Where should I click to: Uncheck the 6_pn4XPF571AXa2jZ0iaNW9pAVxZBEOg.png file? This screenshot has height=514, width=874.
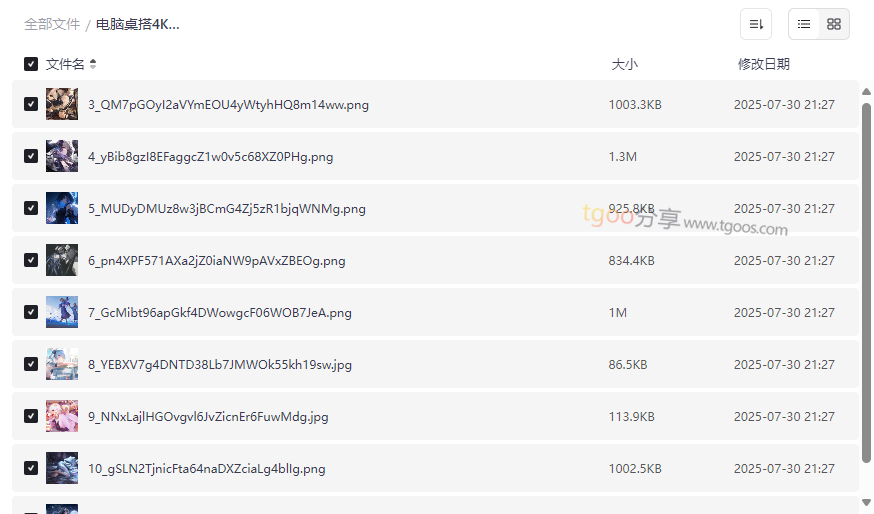coord(31,260)
